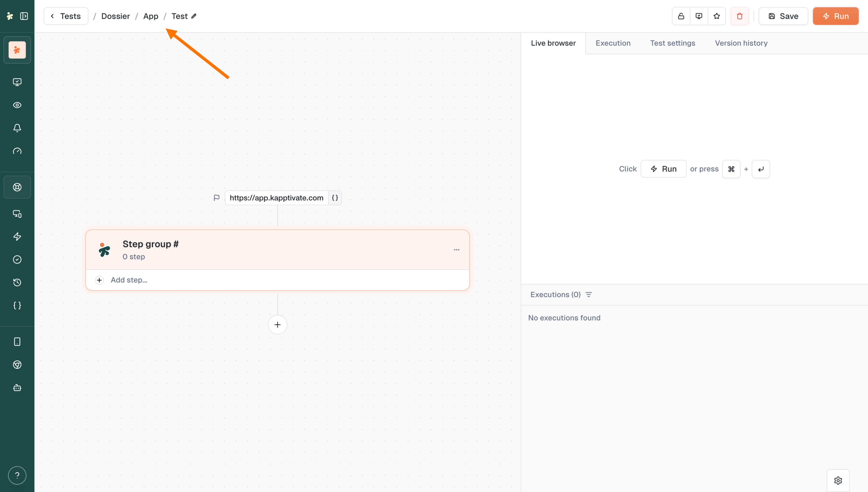Open Executions filter icon
The image size is (868, 492).
589,295
